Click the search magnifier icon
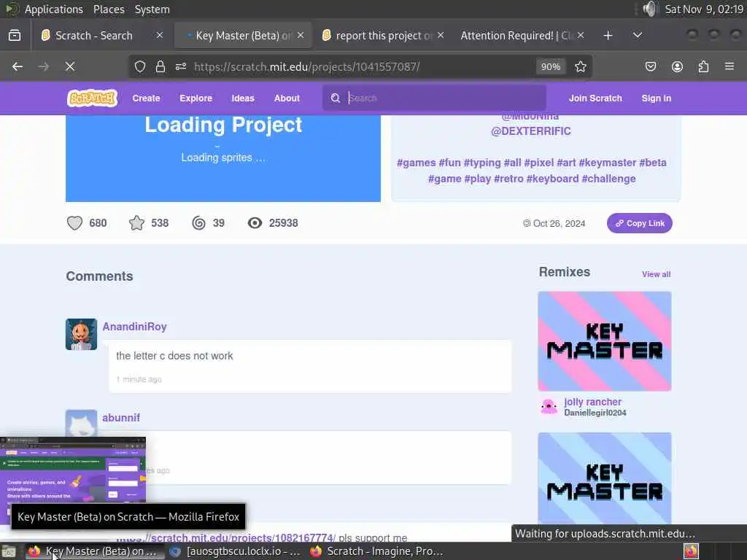The image size is (747, 560). coord(336,98)
